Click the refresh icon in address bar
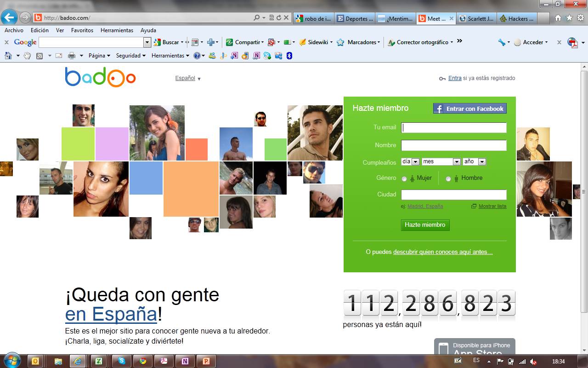 coord(279,18)
